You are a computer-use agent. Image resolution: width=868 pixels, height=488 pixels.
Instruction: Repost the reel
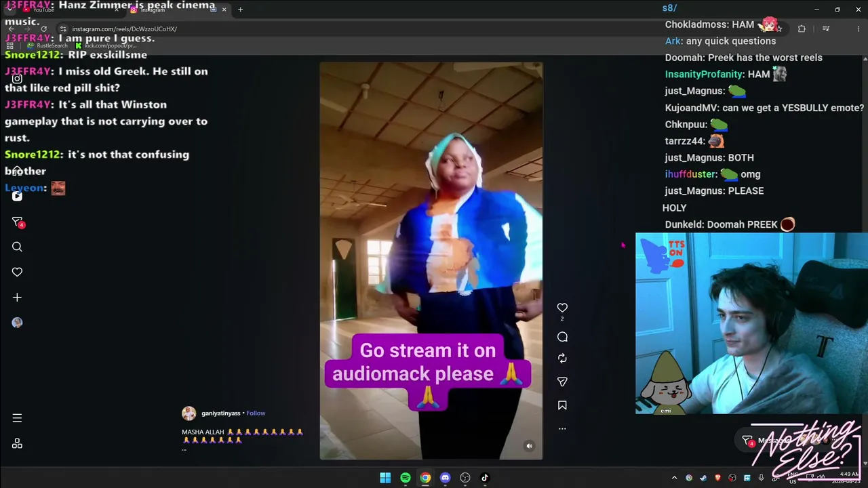point(562,359)
